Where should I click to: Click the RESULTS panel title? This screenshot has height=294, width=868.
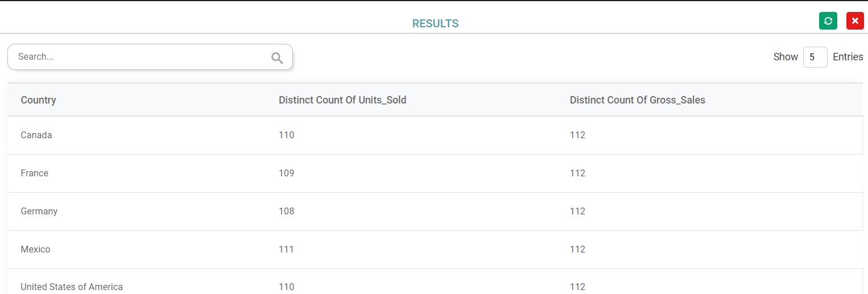tap(435, 24)
